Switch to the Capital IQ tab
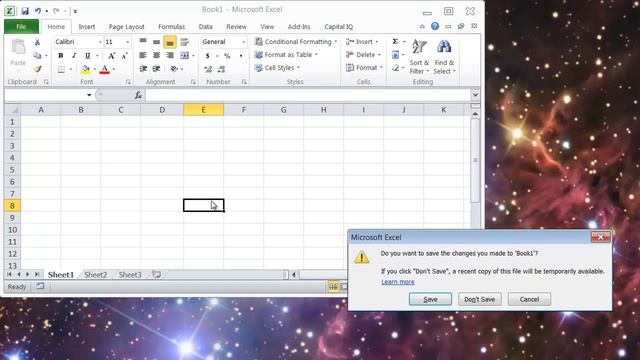This screenshot has height=360, width=640. tap(338, 27)
